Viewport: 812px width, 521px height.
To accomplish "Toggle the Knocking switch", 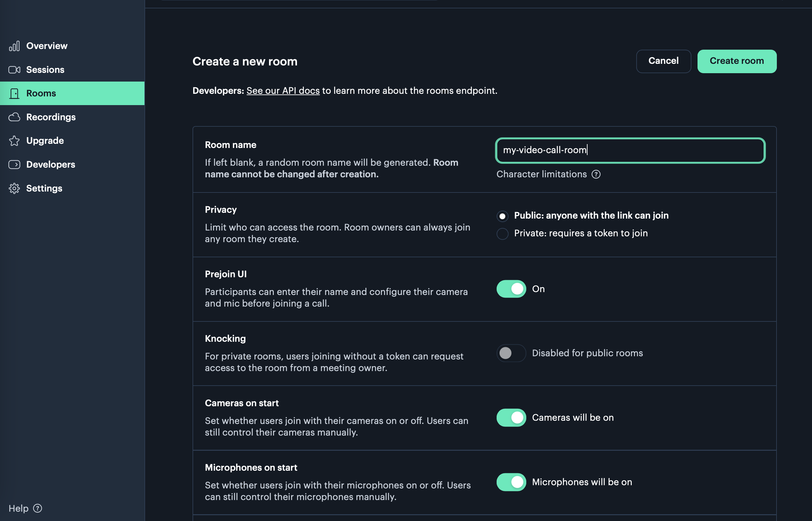I will click(511, 353).
